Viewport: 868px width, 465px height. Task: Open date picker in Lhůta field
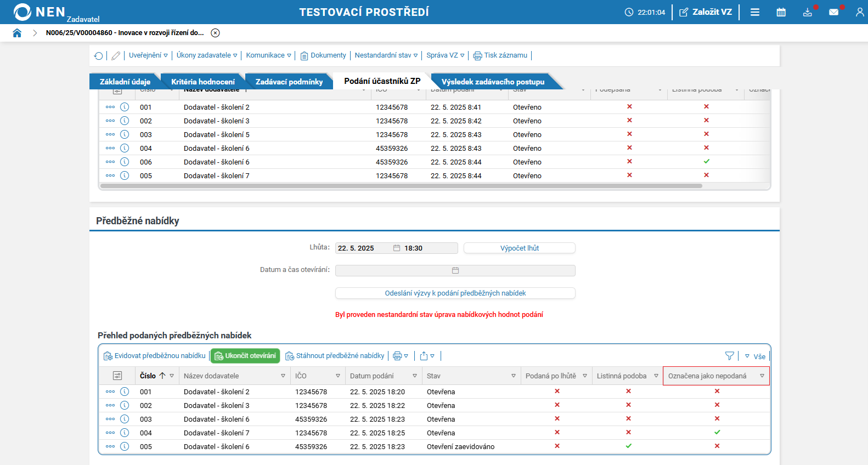[397, 248]
